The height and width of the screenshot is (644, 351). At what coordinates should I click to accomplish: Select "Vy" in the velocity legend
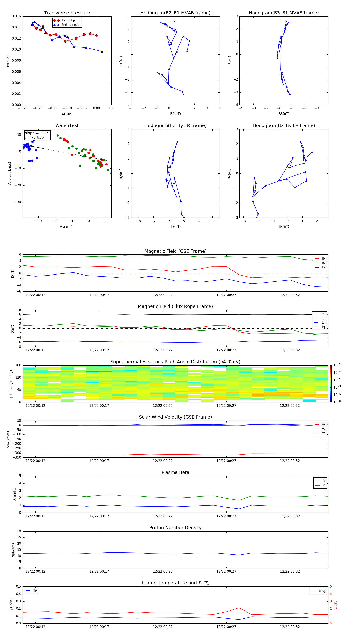(x=320, y=429)
